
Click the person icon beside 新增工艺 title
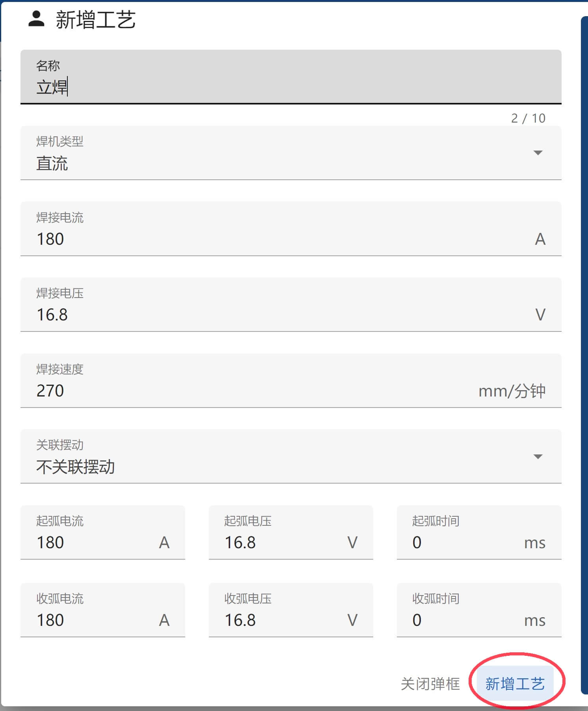36,19
